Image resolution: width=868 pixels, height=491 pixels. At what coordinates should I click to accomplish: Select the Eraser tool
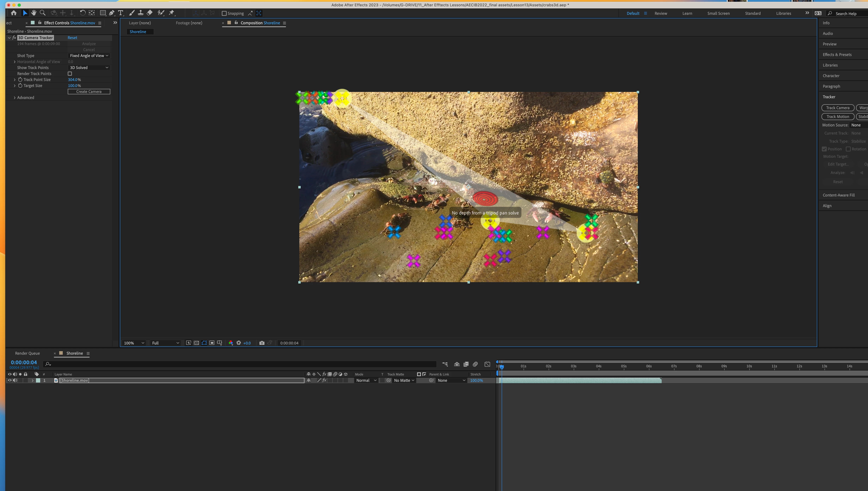pyautogui.click(x=150, y=13)
